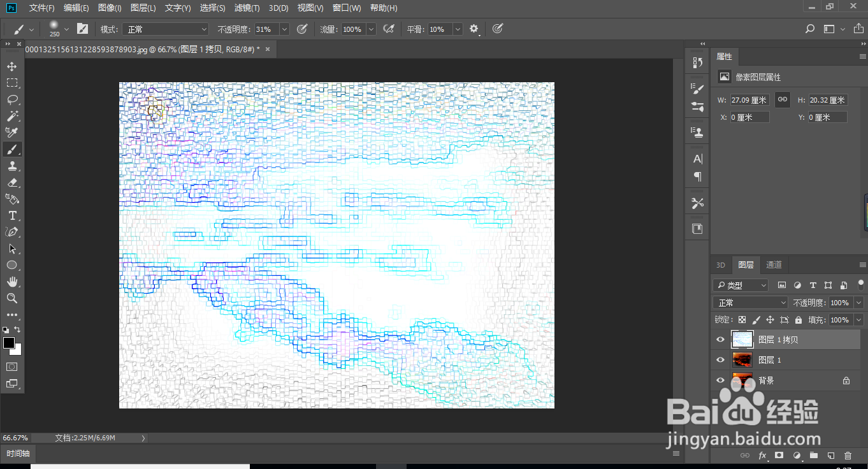This screenshot has width=868, height=469.
Task: Open the Character panel icon
Action: pos(698,159)
